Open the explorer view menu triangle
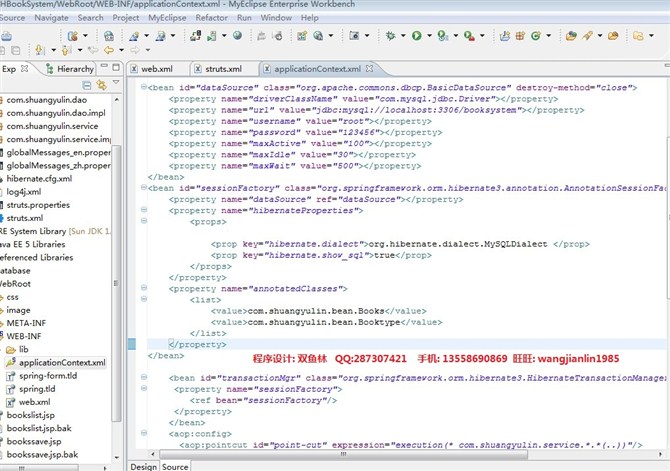 click(116, 82)
